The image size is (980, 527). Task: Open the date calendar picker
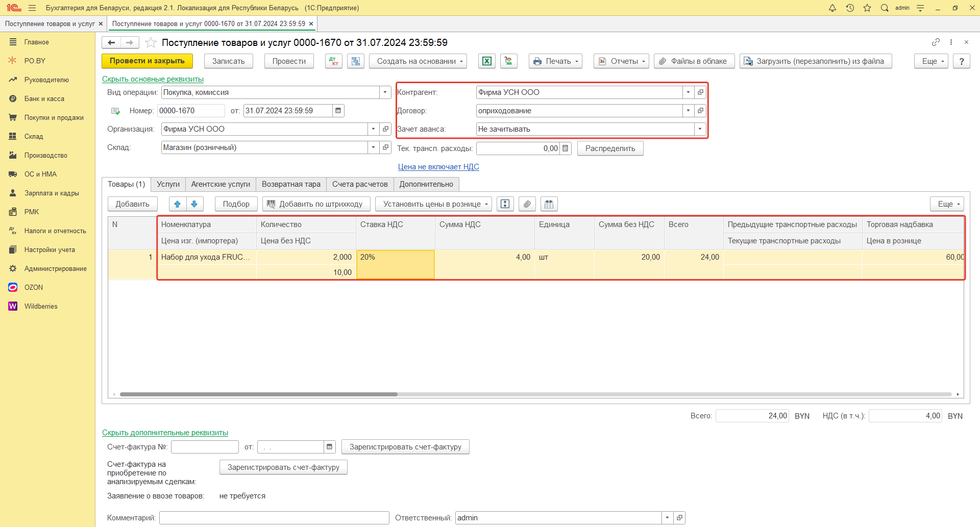point(338,111)
